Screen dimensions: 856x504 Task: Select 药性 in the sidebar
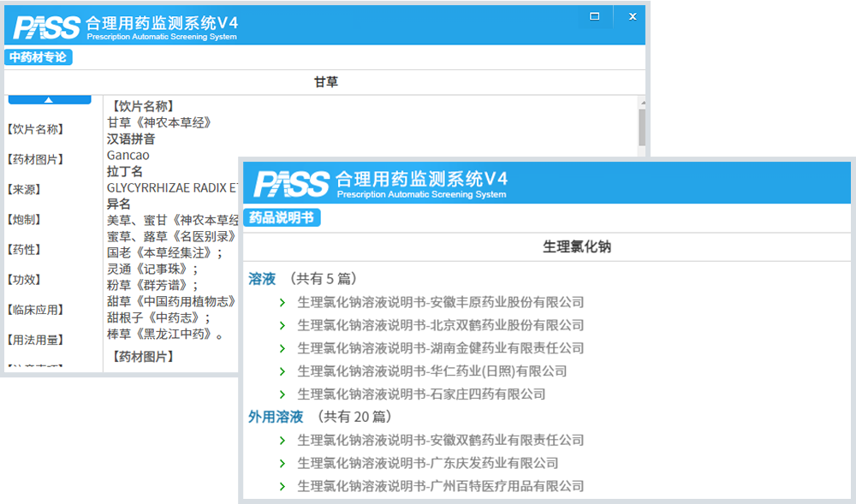click(x=24, y=250)
